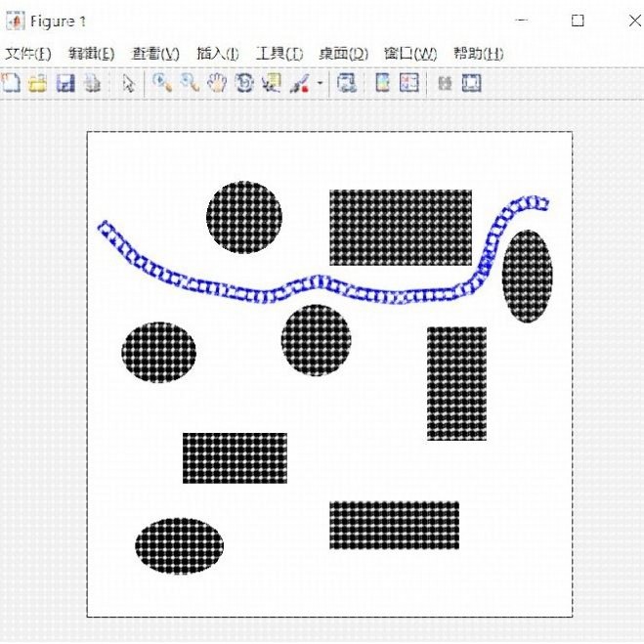Select the Pan hand tool
This screenshot has height=644, width=644.
pos(217,83)
